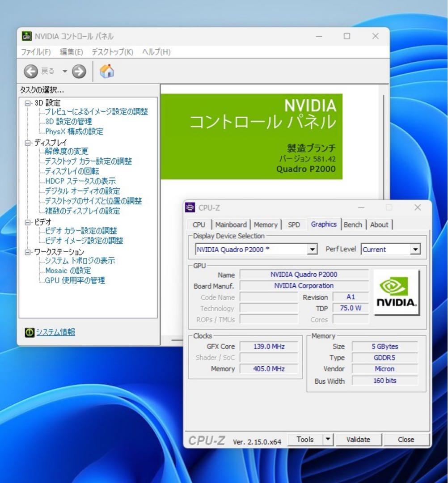Click the forward navigation arrow icon
This screenshot has height=483, width=448.
click(79, 71)
